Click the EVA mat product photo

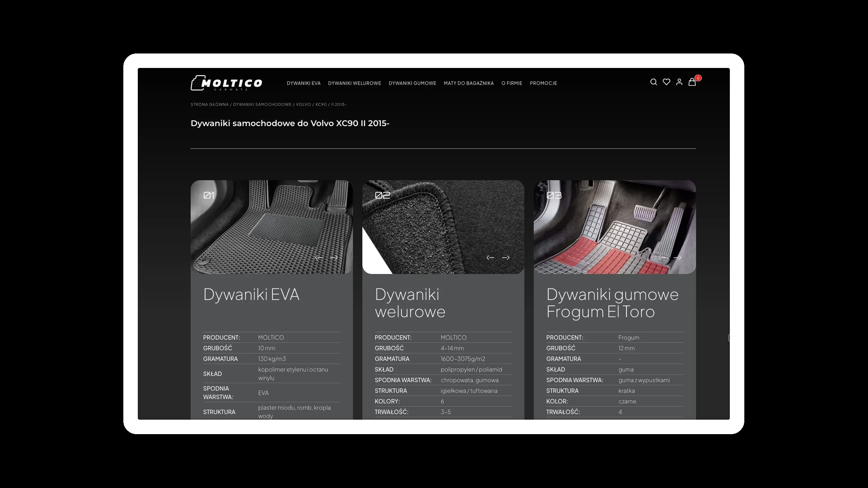point(272,227)
